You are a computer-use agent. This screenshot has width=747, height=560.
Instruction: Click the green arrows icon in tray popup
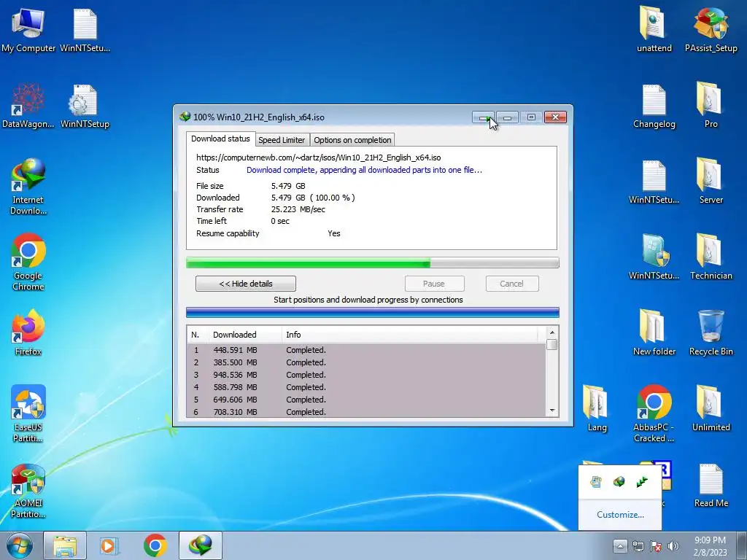pyautogui.click(x=642, y=482)
